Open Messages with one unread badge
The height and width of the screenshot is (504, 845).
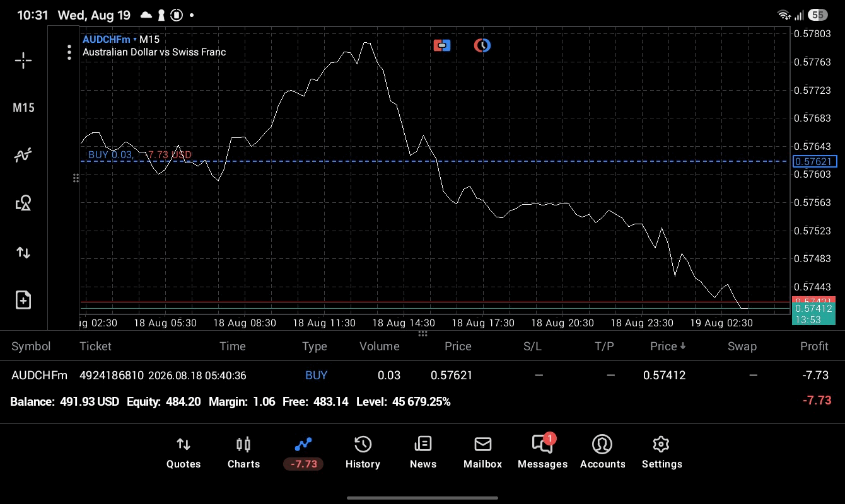click(542, 453)
